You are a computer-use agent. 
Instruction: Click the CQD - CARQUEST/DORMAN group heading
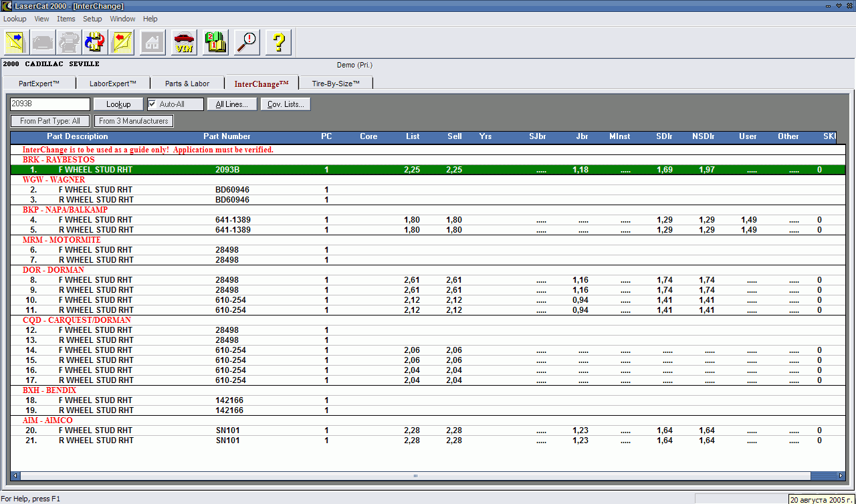pyautogui.click(x=76, y=320)
